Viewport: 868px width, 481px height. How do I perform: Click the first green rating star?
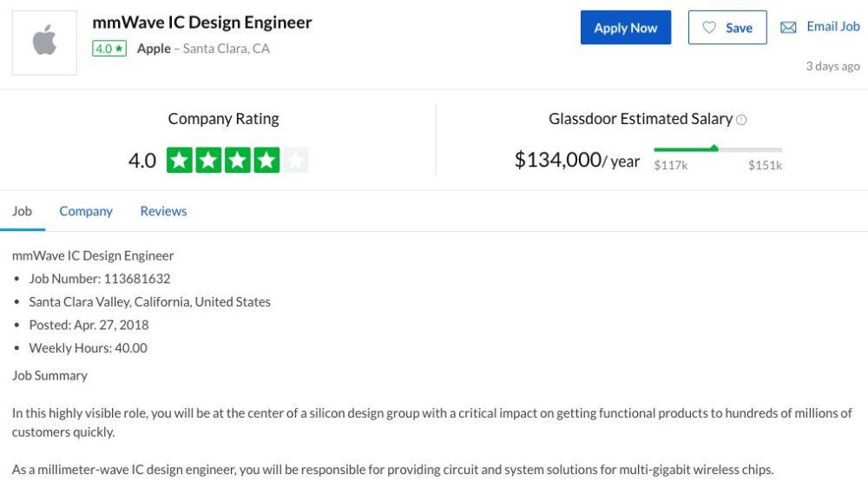[x=180, y=160]
